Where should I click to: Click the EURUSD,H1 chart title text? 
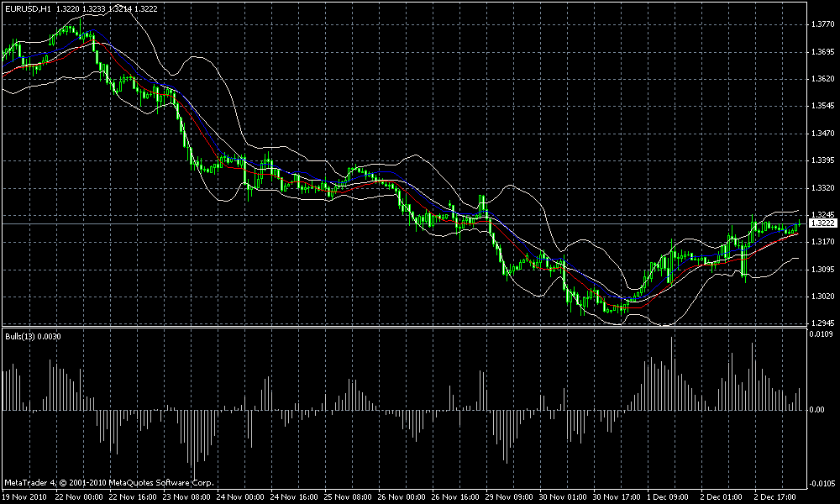29,9
